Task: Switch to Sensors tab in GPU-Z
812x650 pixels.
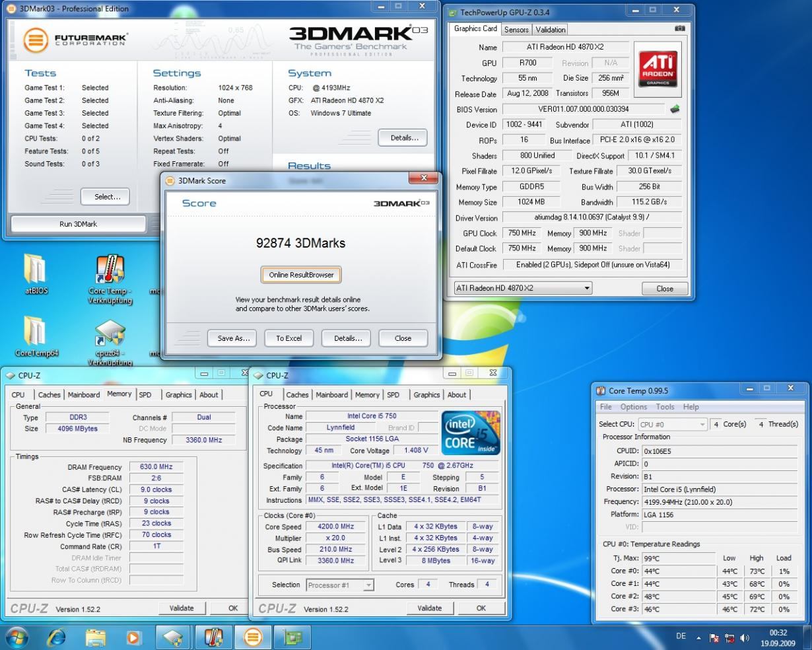Action: [x=516, y=30]
